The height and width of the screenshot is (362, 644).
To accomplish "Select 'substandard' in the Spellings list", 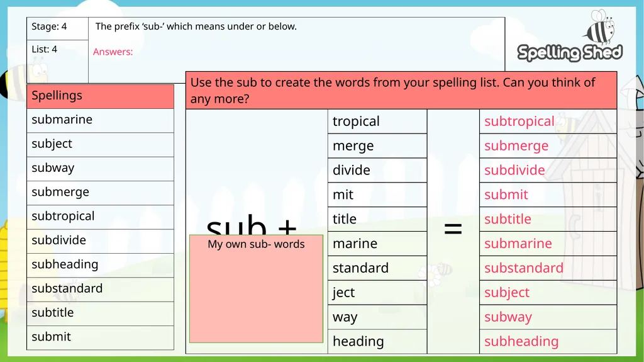I will coord(100,289).
